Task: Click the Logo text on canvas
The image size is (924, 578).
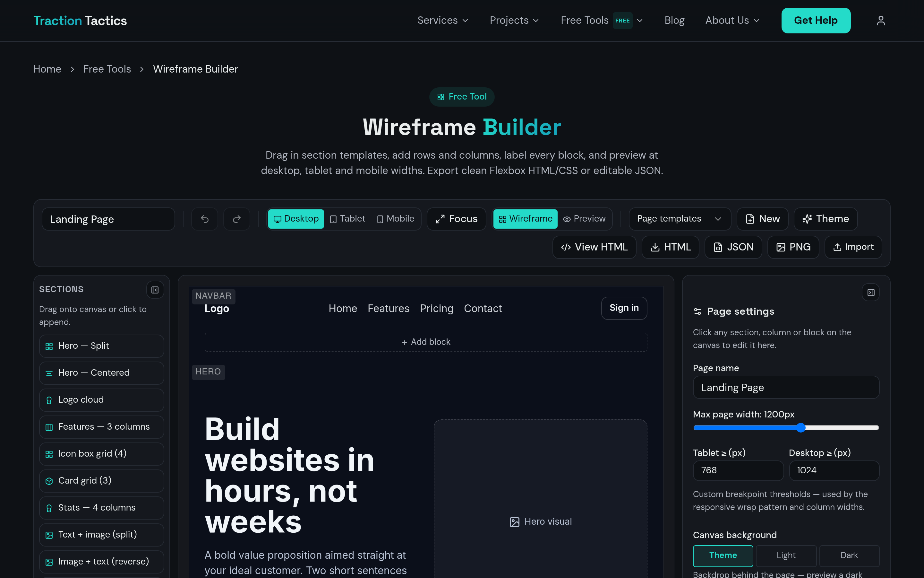Action: [217, 309]
